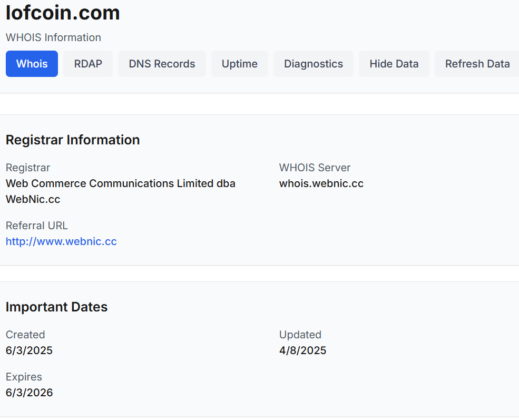The image size is (519, 420).
Task: Click the registrar name Web Commerce Communications Limited
Action: 121,191
